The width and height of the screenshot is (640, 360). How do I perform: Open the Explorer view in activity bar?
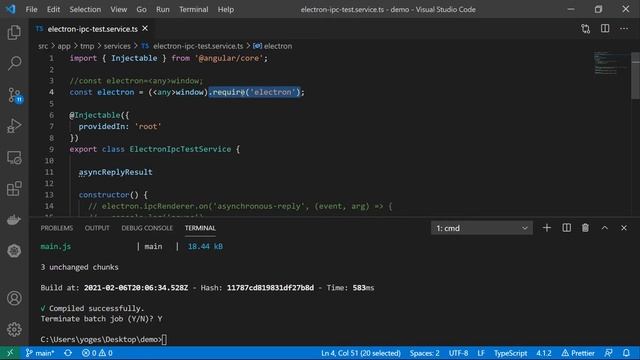pyautogui.click(x=14, y=32)
